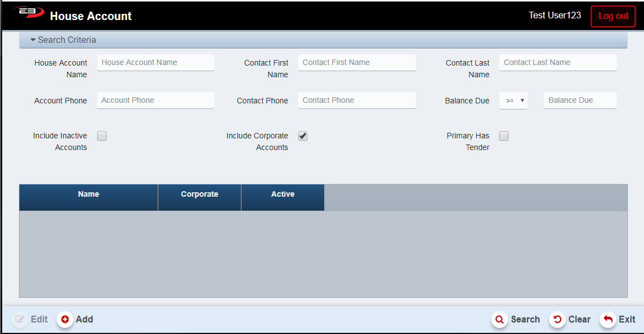644x334 pixels.
Task: Select the Contact Phone input box
Action: [356, 101]
